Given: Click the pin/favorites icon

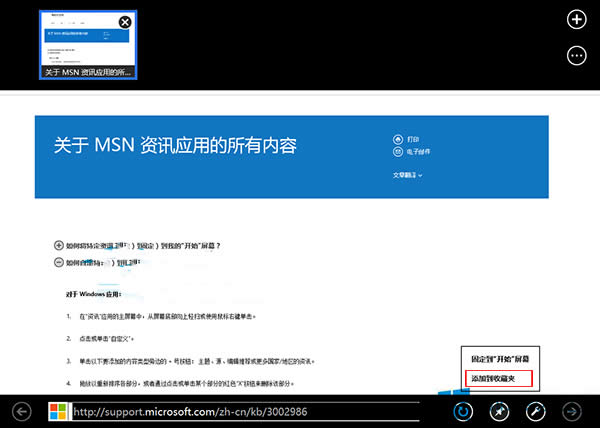Looking at the screenshot, I should 499,412.
